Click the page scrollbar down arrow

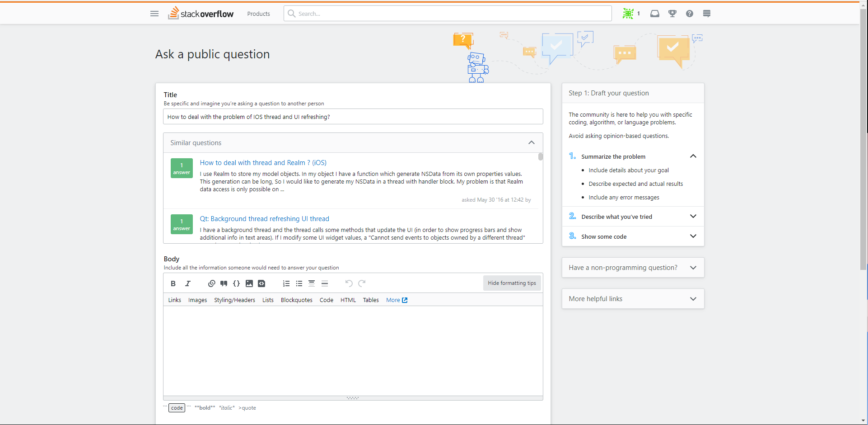(863, 421)
